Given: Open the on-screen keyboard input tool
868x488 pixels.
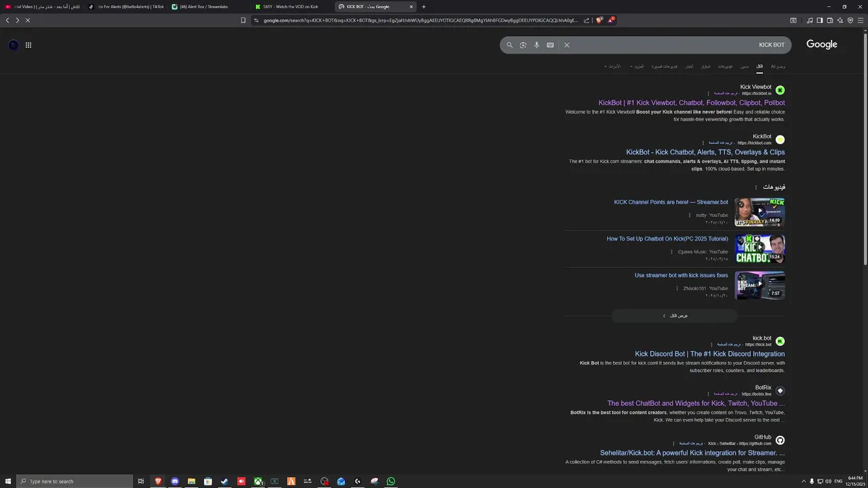Looking at the screenshot, I should pos(550,45).
